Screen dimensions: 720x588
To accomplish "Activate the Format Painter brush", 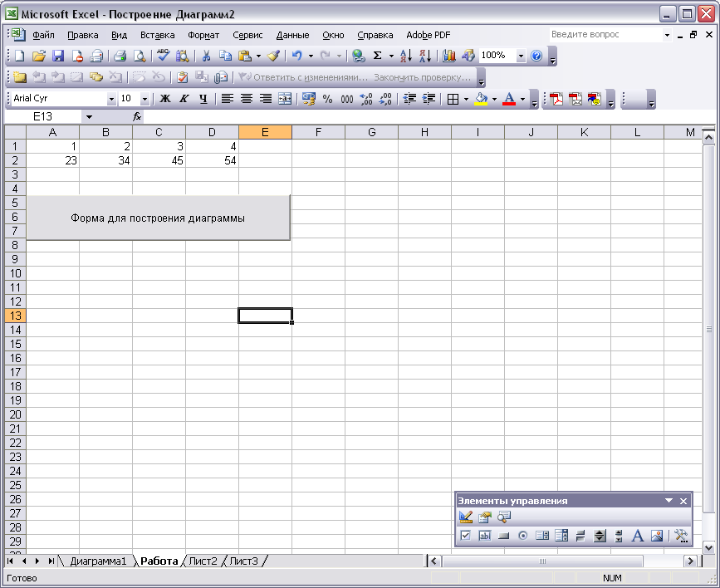I will (x=274, y=56).
